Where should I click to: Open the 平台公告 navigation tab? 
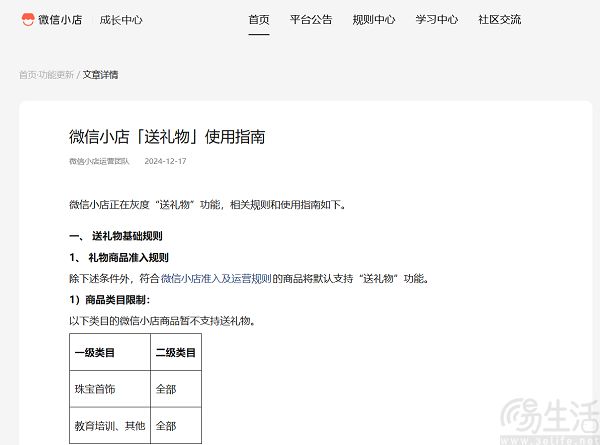tap(311, 20)
